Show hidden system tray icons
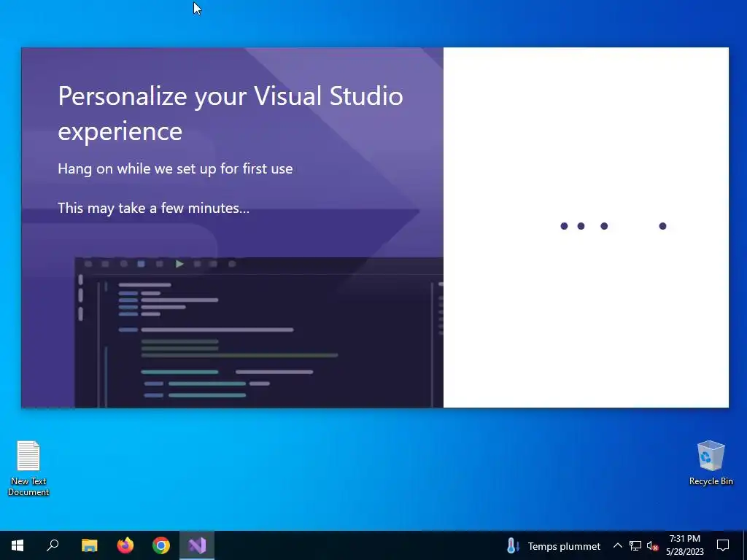 pyautogui.click(x=617, y=545)
